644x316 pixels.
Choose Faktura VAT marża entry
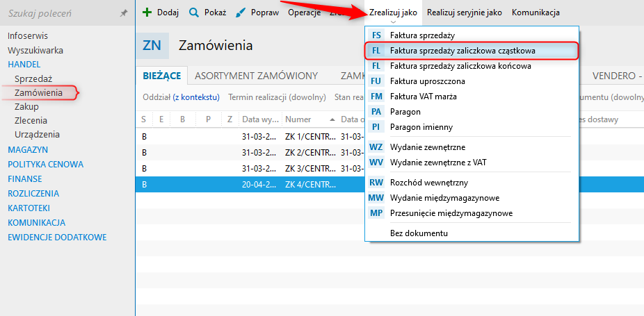(x=472, y=97)
